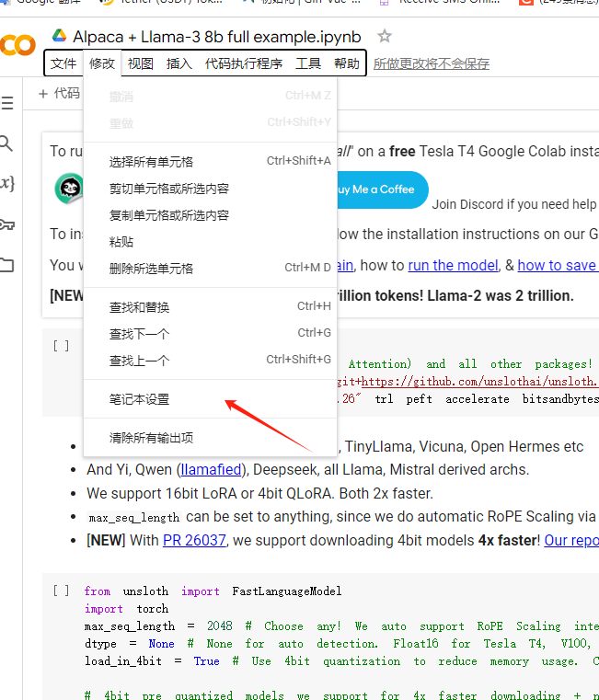Open the 帮助 menu
The height and width of the screenshot is (700, 599).
click(x=347, y=63)
